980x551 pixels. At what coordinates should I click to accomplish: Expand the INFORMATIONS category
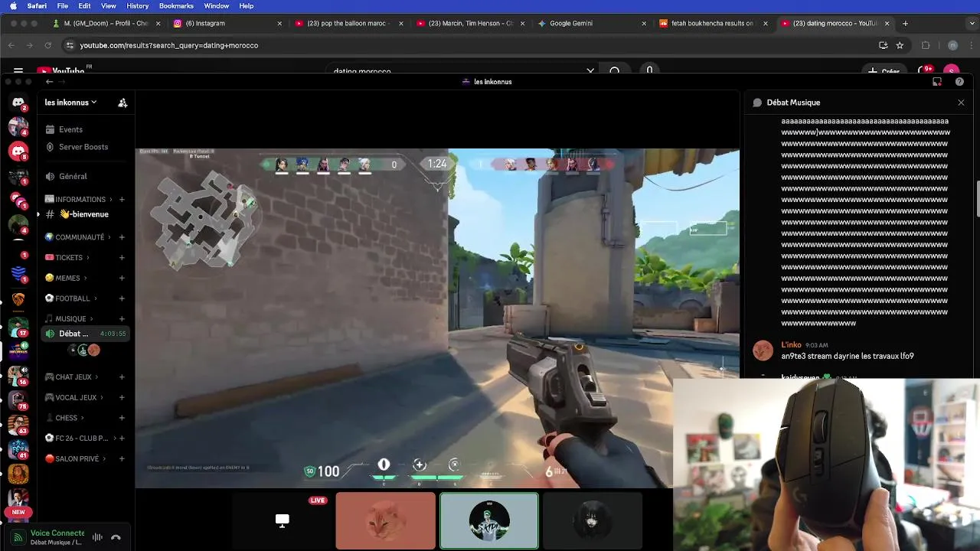pos(79,200)
